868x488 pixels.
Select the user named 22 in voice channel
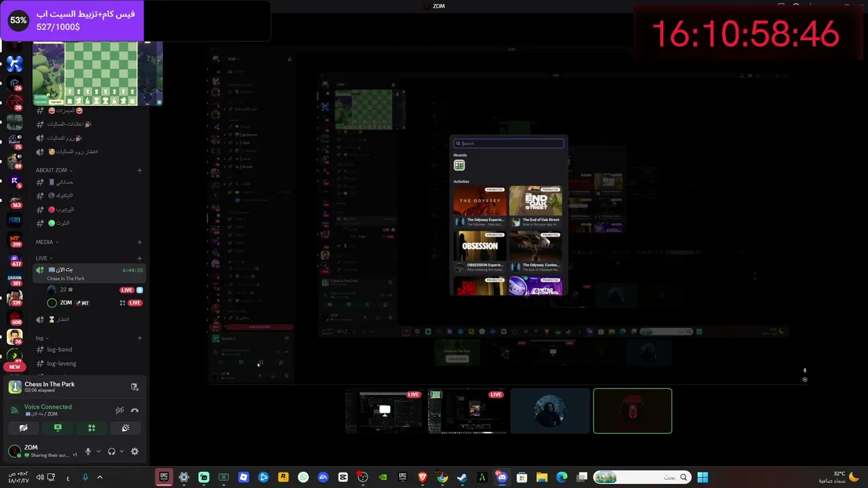coord(95,290)
